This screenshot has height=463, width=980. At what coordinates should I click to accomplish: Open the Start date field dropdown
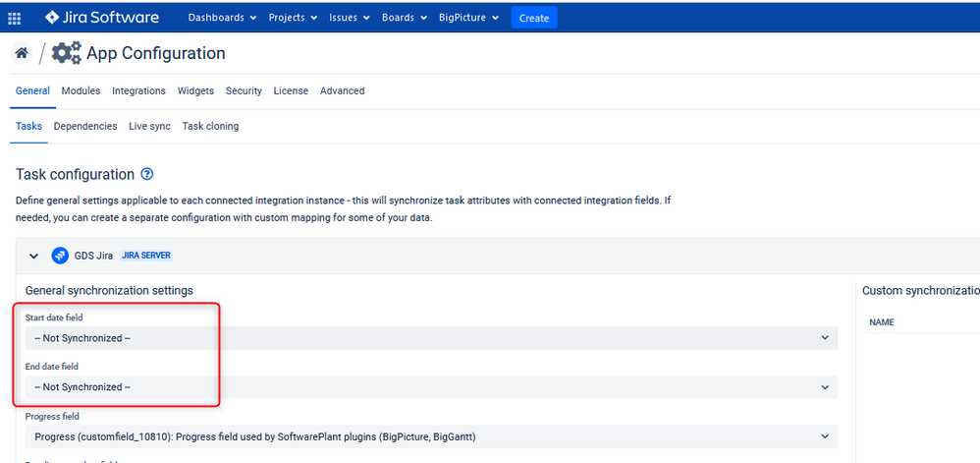pos(431,338)
